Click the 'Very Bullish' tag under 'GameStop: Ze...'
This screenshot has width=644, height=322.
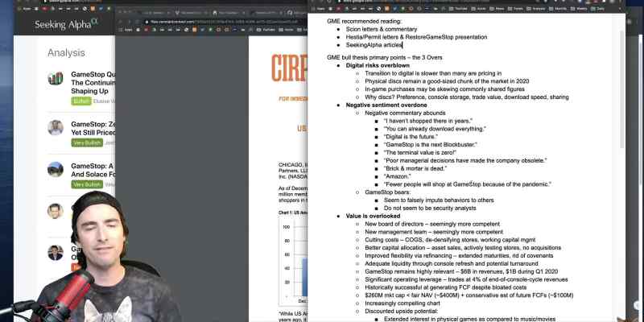pos(87,142)
